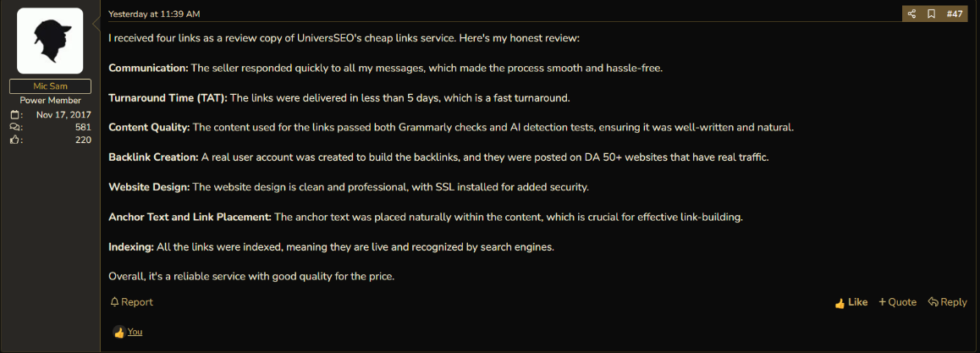This screenshot has width=980, height=353.
Task: Bookmark this post using the bookmark icon
Action: click(x=931, y=14)
